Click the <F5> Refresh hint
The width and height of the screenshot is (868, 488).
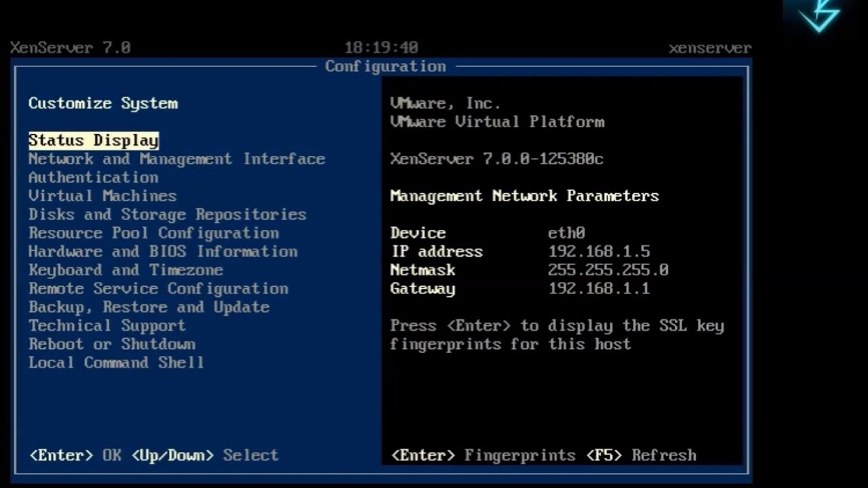[x=642, y=455]
